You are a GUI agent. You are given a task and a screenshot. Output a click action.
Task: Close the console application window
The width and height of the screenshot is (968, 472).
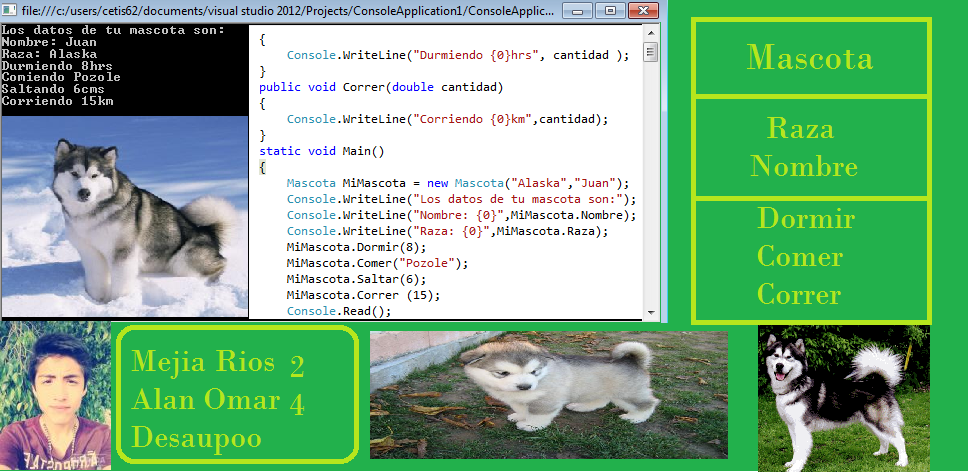643,10
